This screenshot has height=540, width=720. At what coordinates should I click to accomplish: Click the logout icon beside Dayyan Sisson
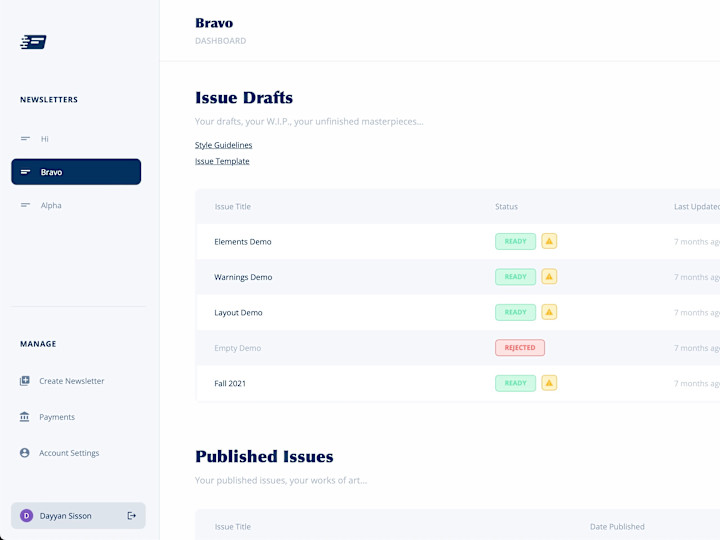click(x=132, y=516)
